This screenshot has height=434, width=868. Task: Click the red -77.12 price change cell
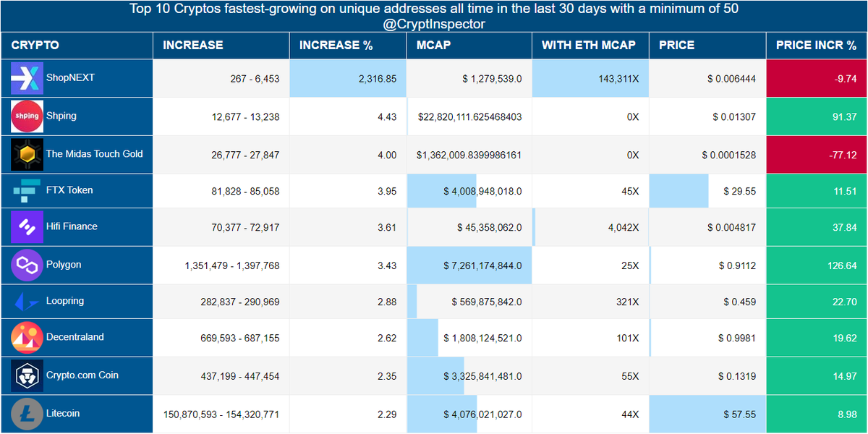[817, 154]
